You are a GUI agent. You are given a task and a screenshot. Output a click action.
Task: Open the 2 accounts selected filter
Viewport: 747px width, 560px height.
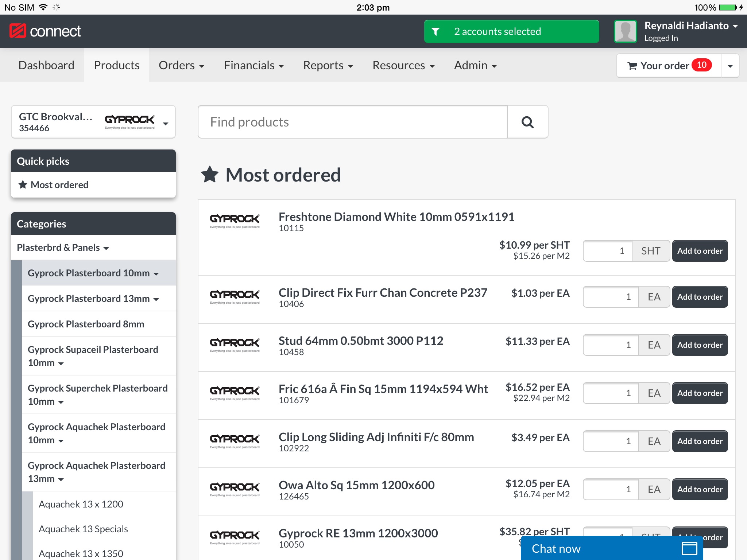coord(511,31)
